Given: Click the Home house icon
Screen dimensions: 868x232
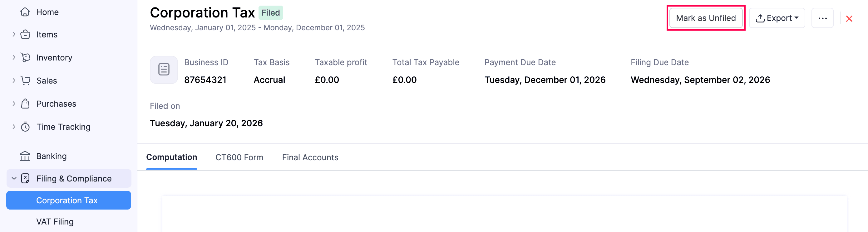Looking at the screenshot, I should coord(25,12).
